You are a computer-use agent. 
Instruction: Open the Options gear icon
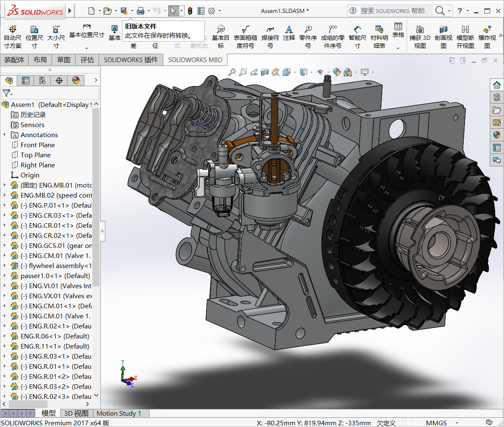pyautogui.click(x=212, y=11)
